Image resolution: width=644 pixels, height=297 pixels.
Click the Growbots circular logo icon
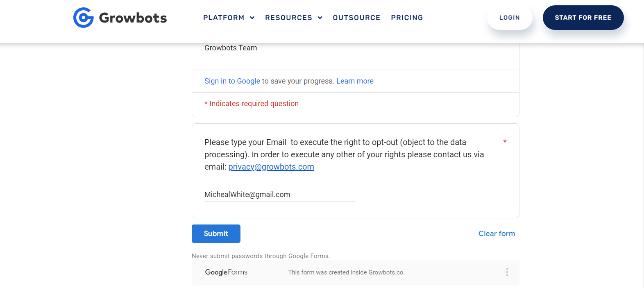coord(84,18)
